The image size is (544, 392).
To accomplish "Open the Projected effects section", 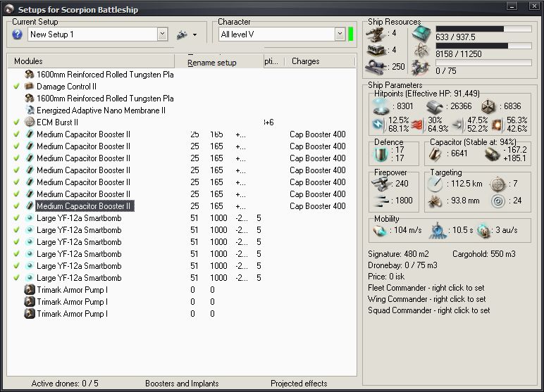I will click(x=299, y=384).
